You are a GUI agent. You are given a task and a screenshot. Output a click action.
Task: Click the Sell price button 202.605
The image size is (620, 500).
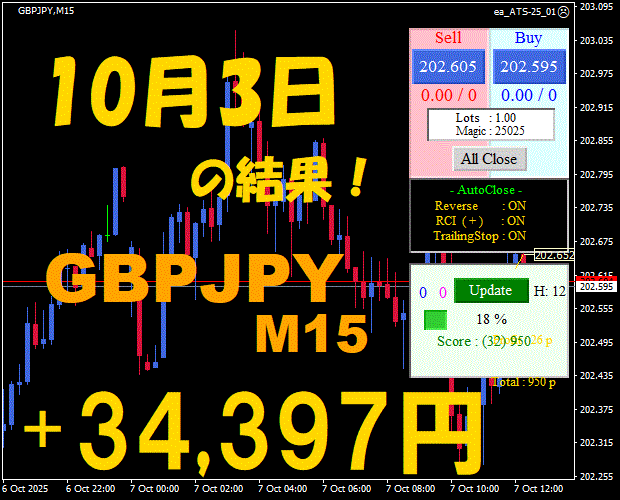point(448,66)
